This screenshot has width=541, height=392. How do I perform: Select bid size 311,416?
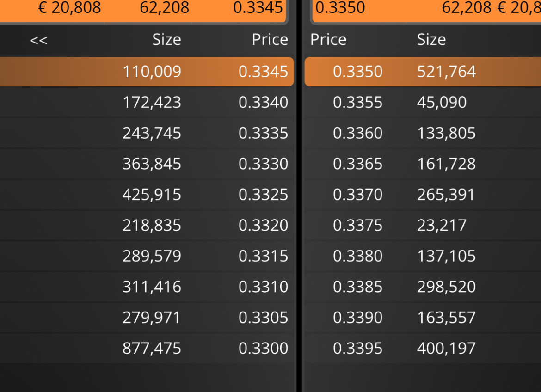pos(152,287)
